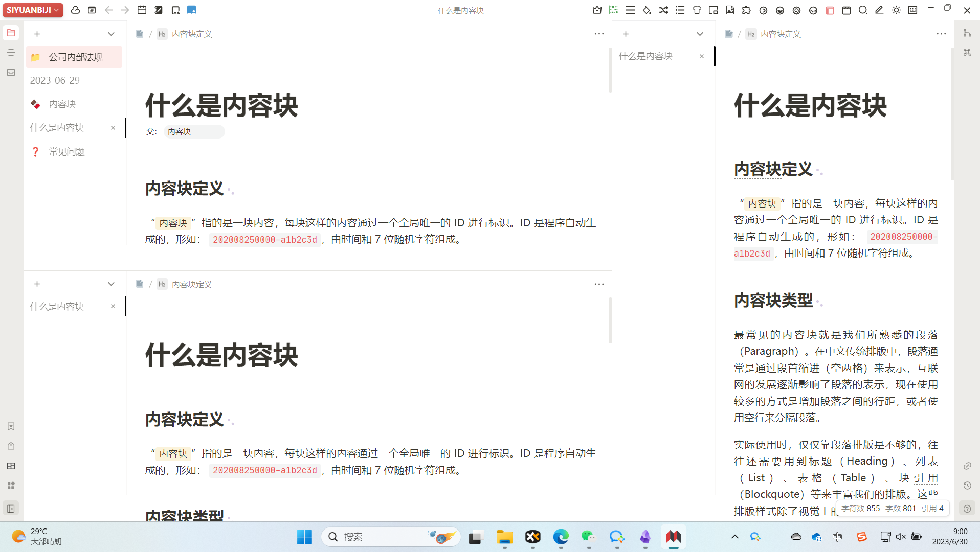This screenshot has width=980, height=552.
Task: Click the 父 内容块 parent link chip
Action: coord(194,132)
